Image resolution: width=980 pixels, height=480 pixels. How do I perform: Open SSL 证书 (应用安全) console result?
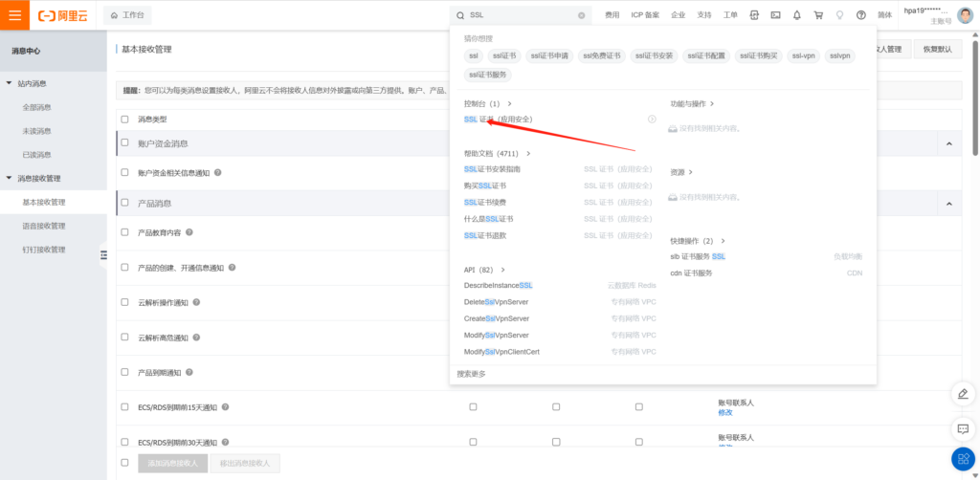pyautogui.click(x=498, y=120)
